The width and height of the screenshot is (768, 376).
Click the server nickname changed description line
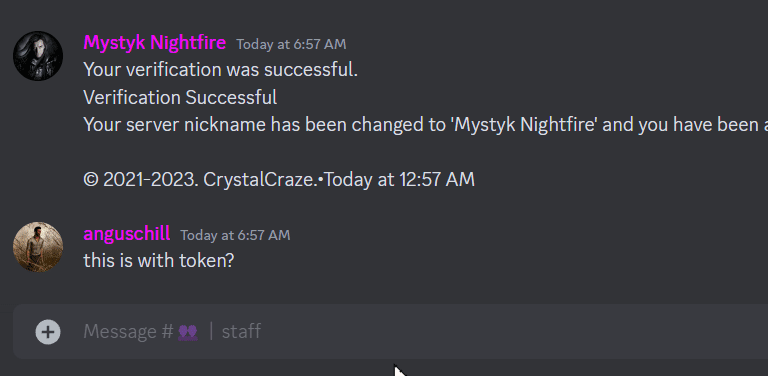426,125
